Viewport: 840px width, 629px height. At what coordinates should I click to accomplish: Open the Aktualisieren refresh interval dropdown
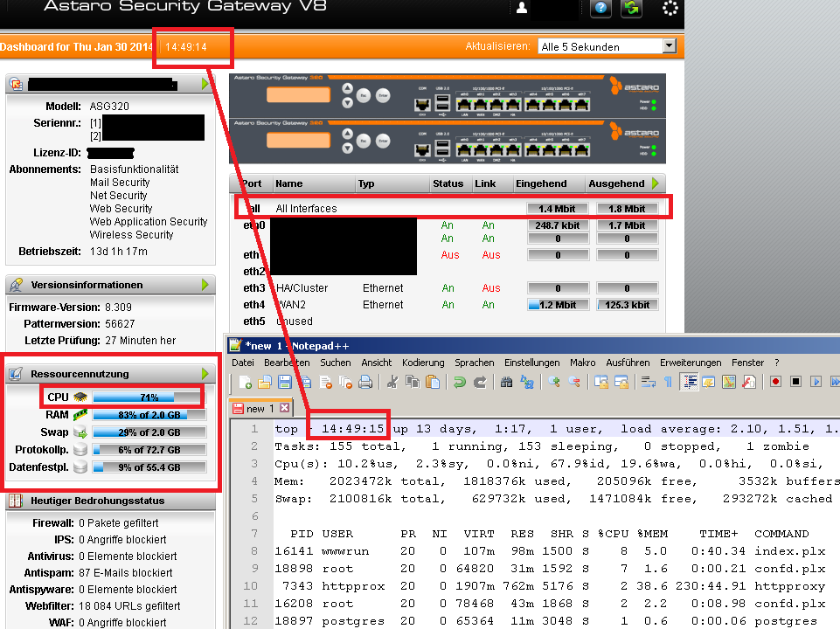pyautogui.click(x=670, y=46)
